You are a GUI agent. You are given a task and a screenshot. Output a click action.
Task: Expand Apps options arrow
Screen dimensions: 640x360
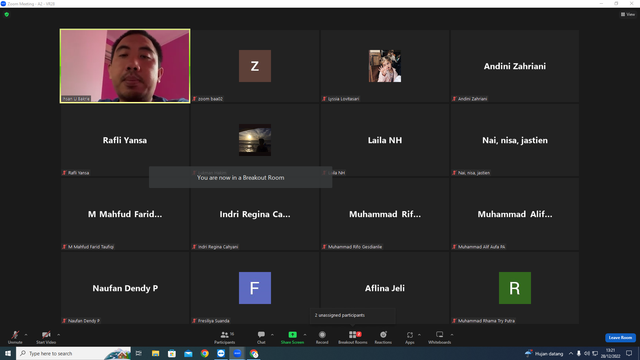coord(419,335)
